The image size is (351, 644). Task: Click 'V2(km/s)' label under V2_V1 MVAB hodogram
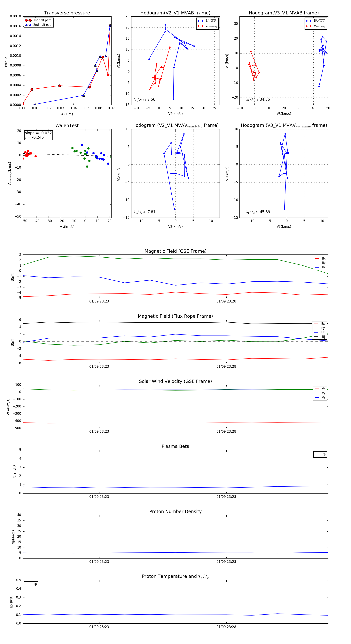[175, 114]
